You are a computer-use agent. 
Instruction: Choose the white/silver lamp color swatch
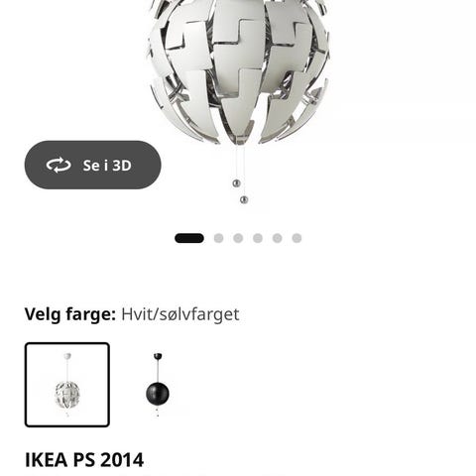pyautogui.click(x=67, y=385)
